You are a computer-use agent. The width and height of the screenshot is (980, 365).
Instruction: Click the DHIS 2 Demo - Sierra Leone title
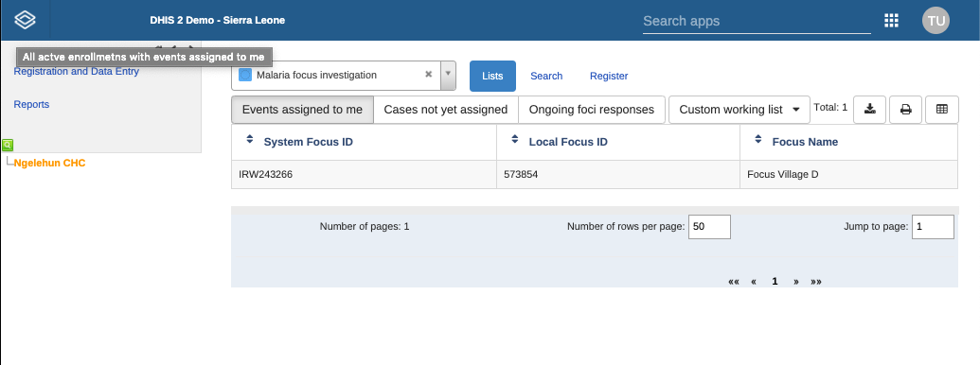[218, 20]
